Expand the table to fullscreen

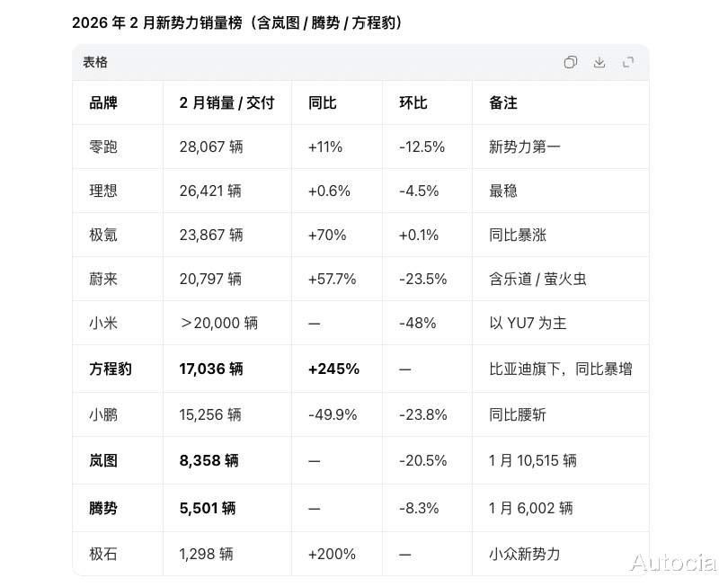click(628, 62)
